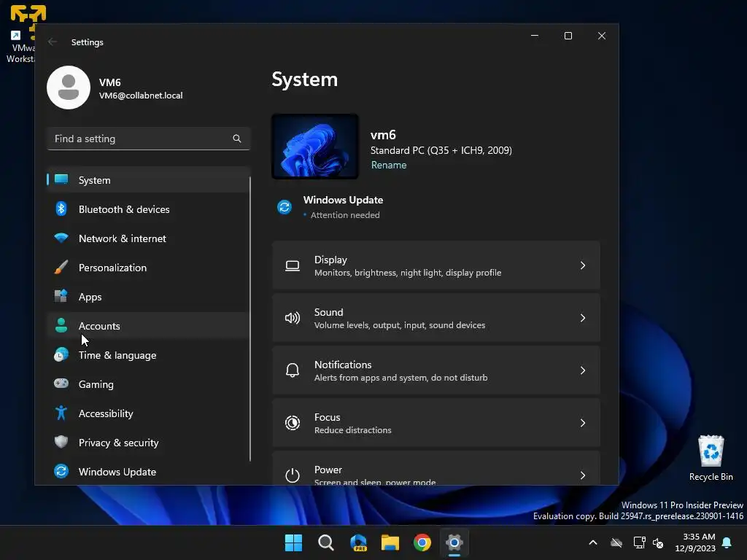Image resolution: width=747 pixels, height=560 pixels.
Task: Click the back arrow in Settings title bar
Action: 53,42
